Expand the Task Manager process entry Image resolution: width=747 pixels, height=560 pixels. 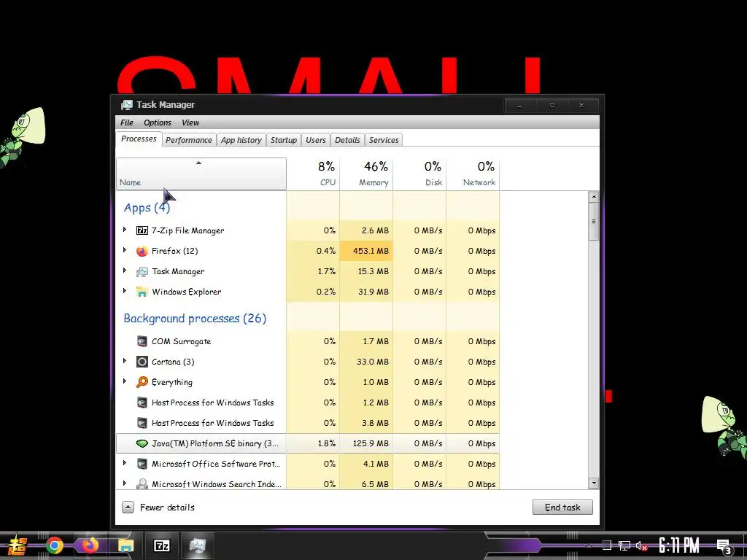pyautogui.click(x=125, y=271)
